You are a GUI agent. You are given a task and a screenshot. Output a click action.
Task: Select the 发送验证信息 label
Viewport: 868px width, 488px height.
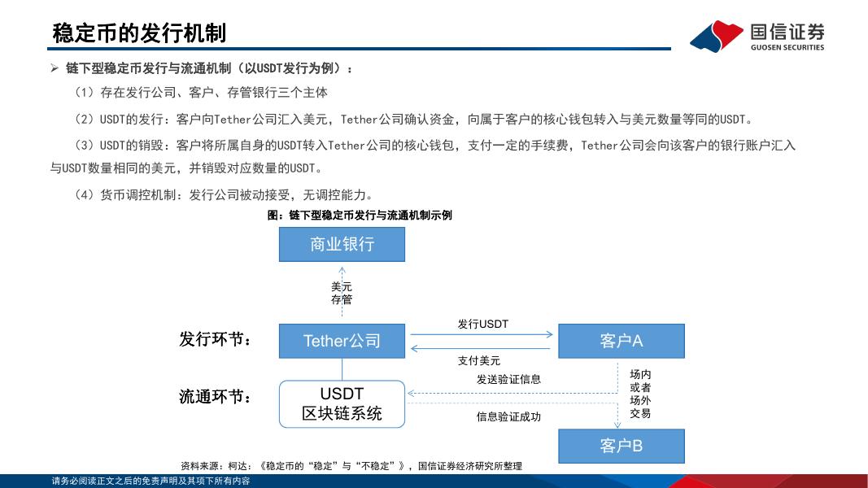click(x=508, y=380)
